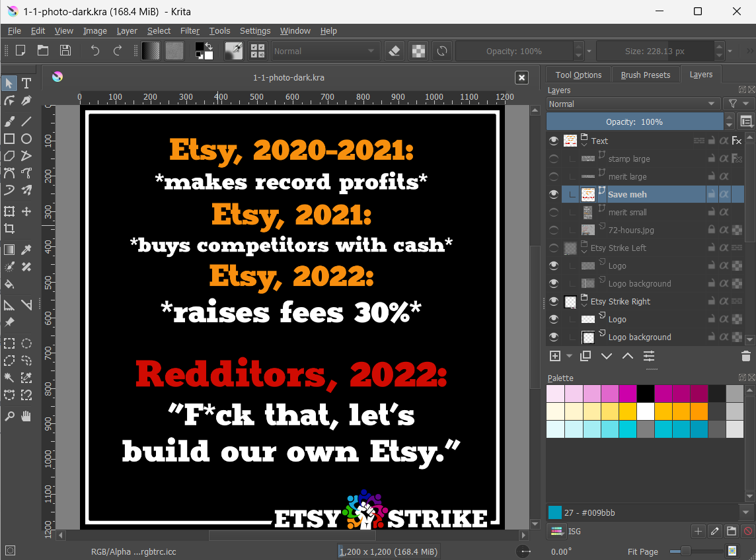The height and width of the screenshot is (560, 756).
Task: Open the Settings menu
Action: pos(255,31)
